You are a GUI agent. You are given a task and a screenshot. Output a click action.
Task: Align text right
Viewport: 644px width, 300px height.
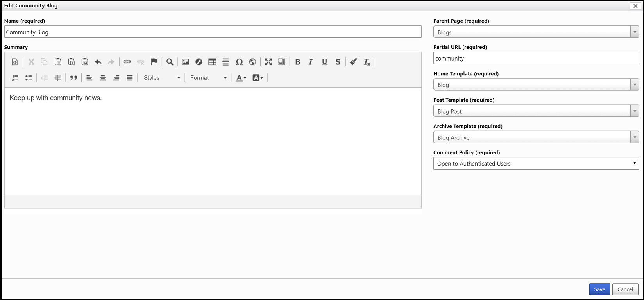tap(116, 78)
